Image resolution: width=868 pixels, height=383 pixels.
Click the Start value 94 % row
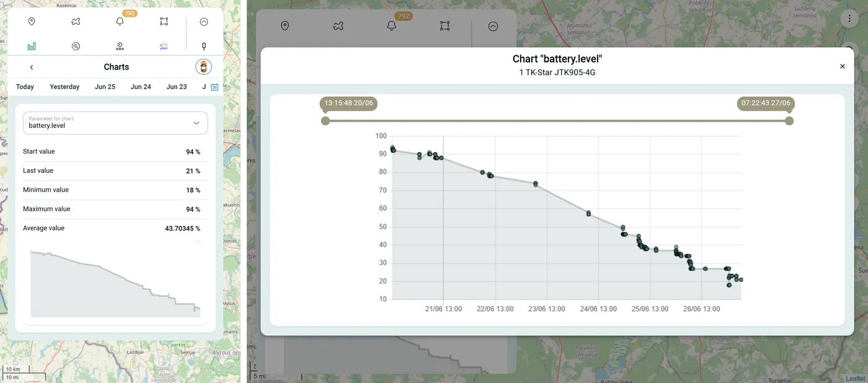115,152
